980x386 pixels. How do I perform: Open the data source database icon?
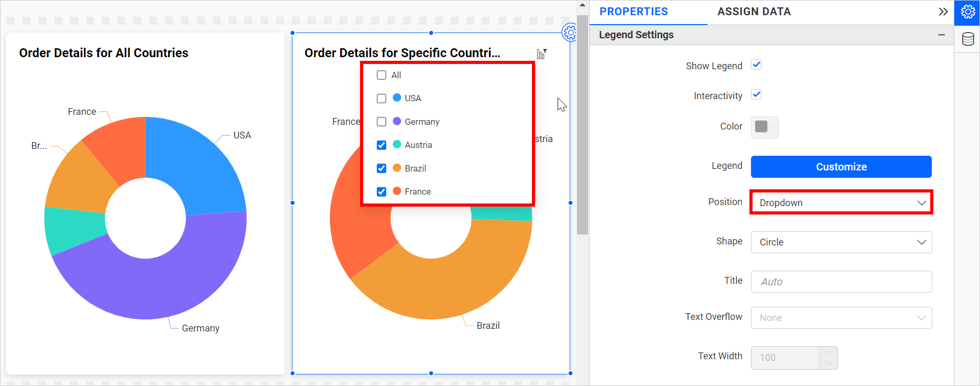coord(967,39)
